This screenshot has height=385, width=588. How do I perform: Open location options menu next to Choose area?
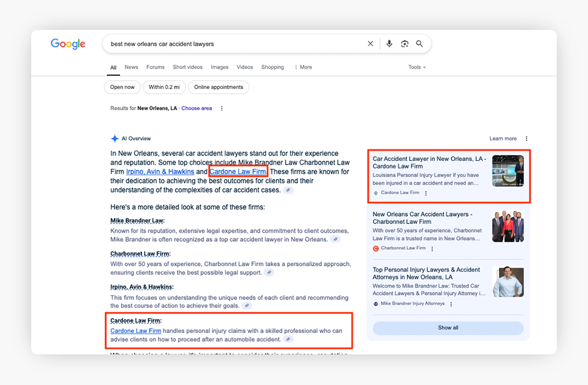tap(222, 108)
